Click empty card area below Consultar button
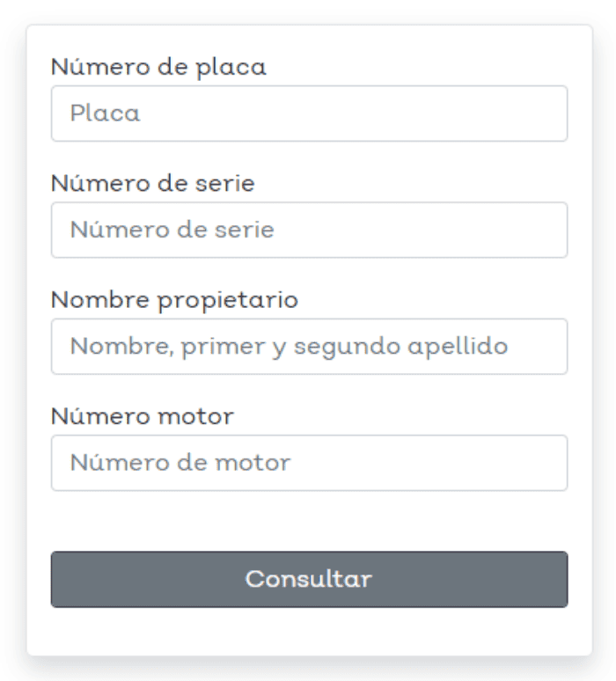 (x=309, y=632)
